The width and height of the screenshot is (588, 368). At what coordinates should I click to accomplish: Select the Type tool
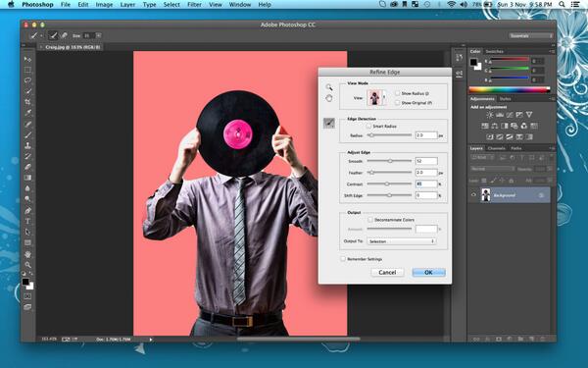pyautogui.click(x=27, y=221)
